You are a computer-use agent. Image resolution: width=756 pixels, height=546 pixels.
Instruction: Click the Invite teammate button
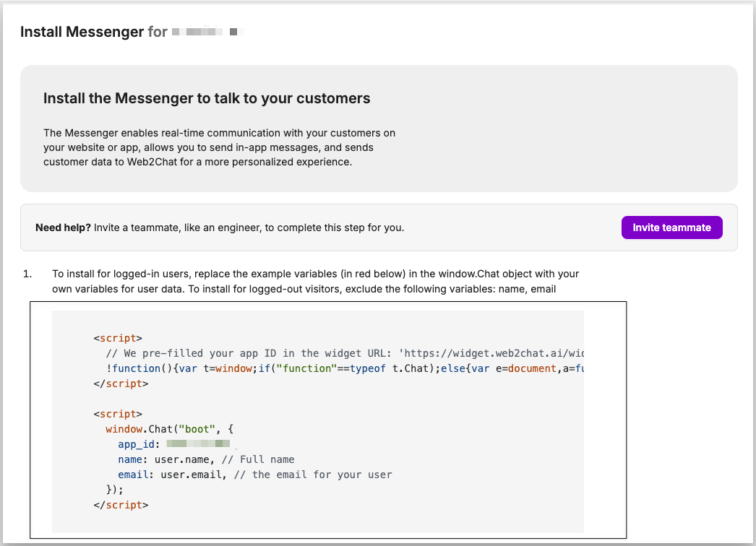pyautogui.click(x=671, y=227)
